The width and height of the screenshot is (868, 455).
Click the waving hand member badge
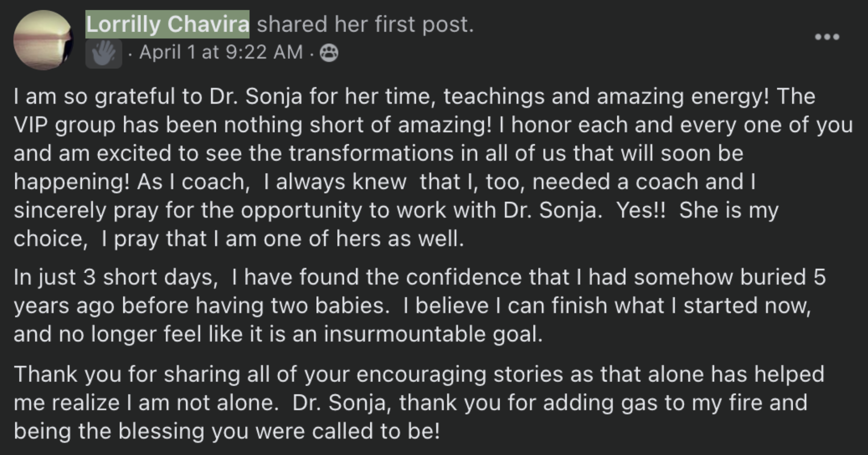click(x=103, y=54)
